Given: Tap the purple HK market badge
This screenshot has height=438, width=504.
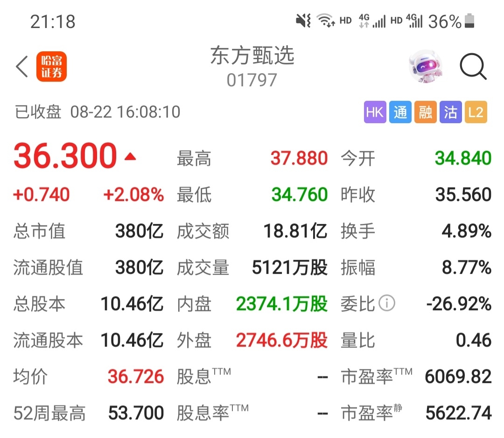Looking at the screenshot, I should (375, 112).
